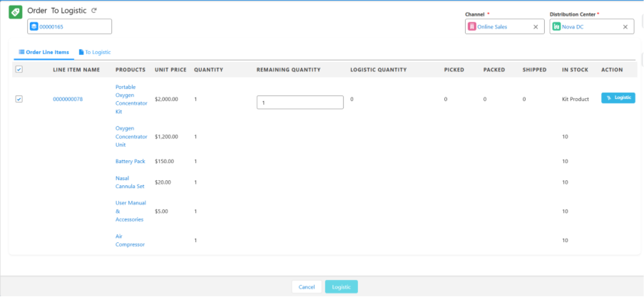Click Cancel at the bottom

(307, 286)
